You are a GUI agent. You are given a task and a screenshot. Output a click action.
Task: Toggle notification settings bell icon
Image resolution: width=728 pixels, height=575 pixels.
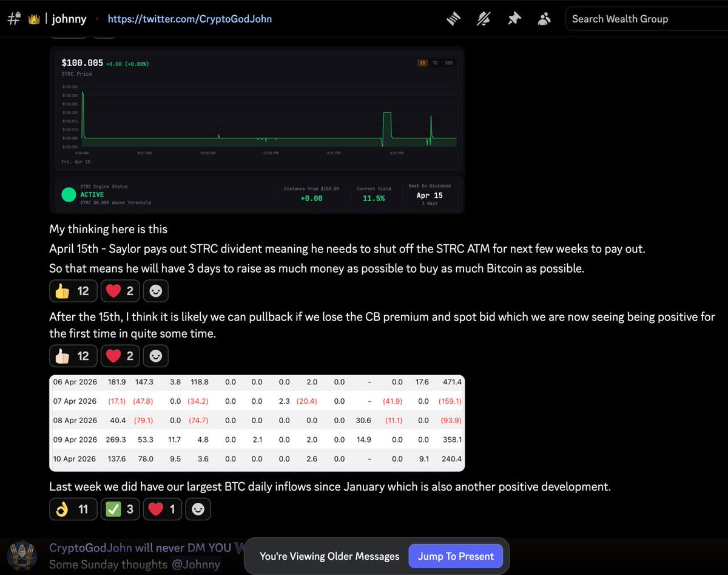(x=484, y=19)
